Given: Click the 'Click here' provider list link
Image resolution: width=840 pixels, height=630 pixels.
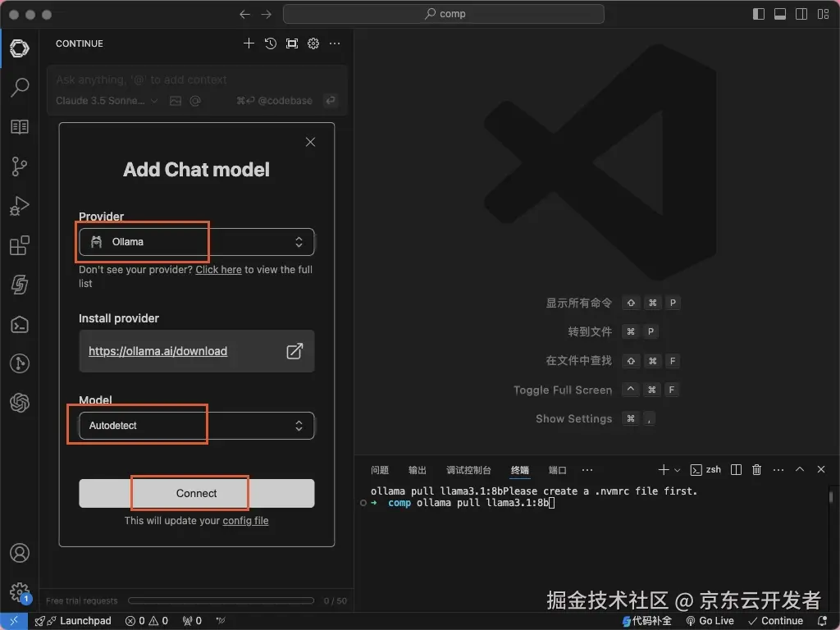Looking at the screenshot, I should (x=218, y=270).
